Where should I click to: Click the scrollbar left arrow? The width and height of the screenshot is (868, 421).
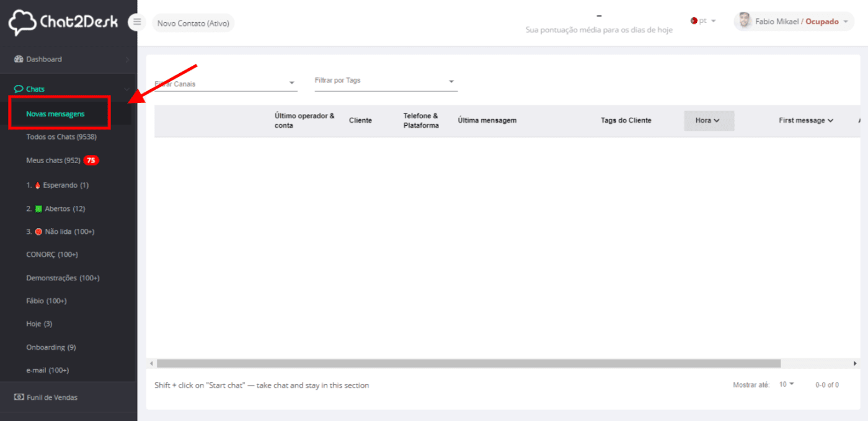151,363
